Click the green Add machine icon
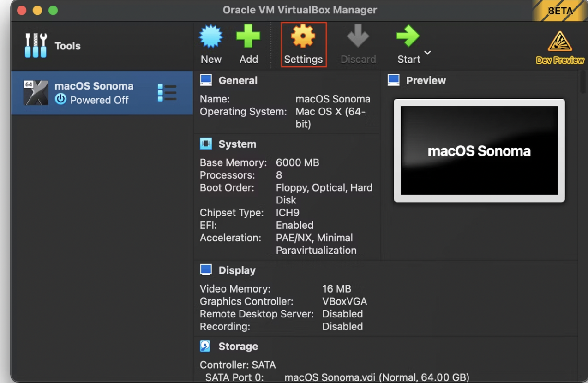588x383 pixels. click(248, 37)
